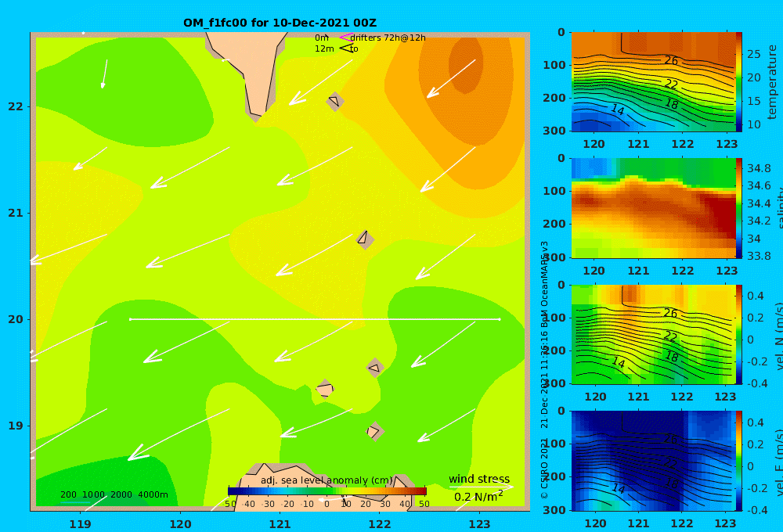
Task: Click the 121 longitude tick under the salinity panel
Action: pyautogui.click(x=638, y=271)
